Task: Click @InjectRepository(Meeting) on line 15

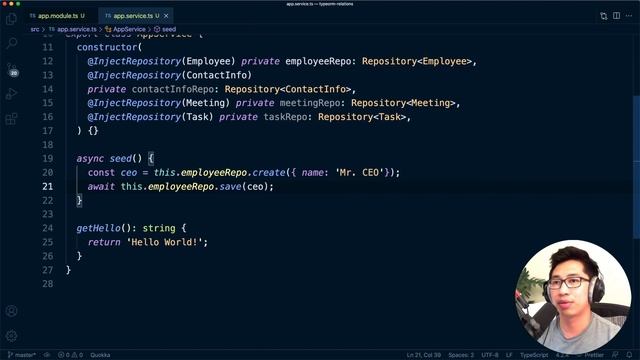Action: [x=158, y=103]
